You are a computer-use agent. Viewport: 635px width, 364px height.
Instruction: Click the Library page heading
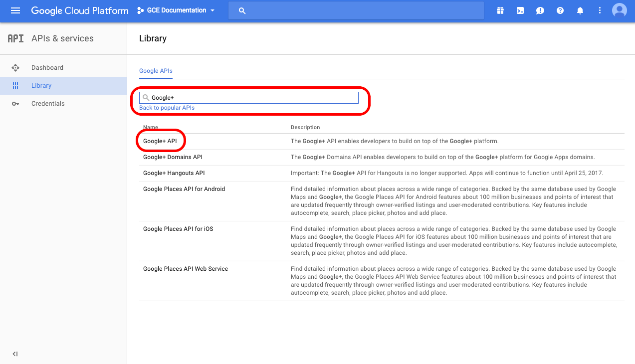[x=153, y=38]
